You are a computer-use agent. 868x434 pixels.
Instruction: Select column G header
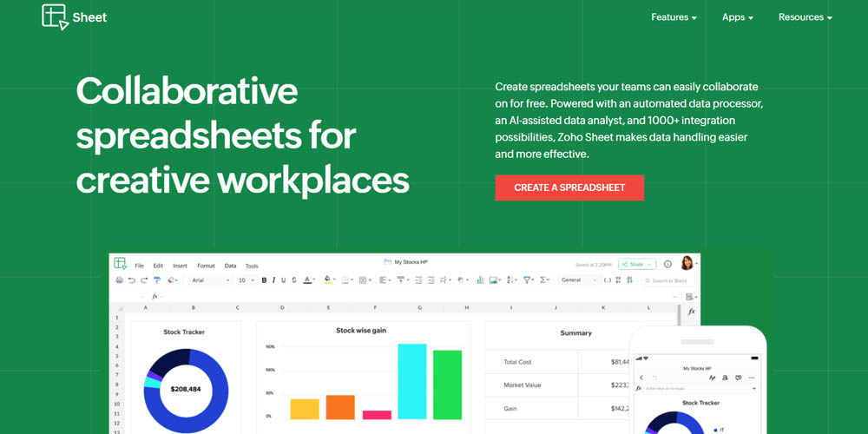pyautogui.click(x=419, y=307)
